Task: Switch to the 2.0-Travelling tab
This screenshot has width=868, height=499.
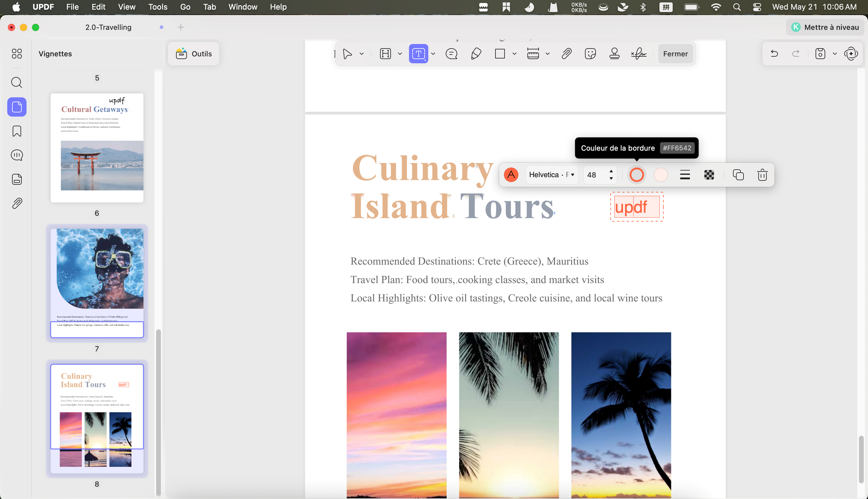Action: pos(108,27)
